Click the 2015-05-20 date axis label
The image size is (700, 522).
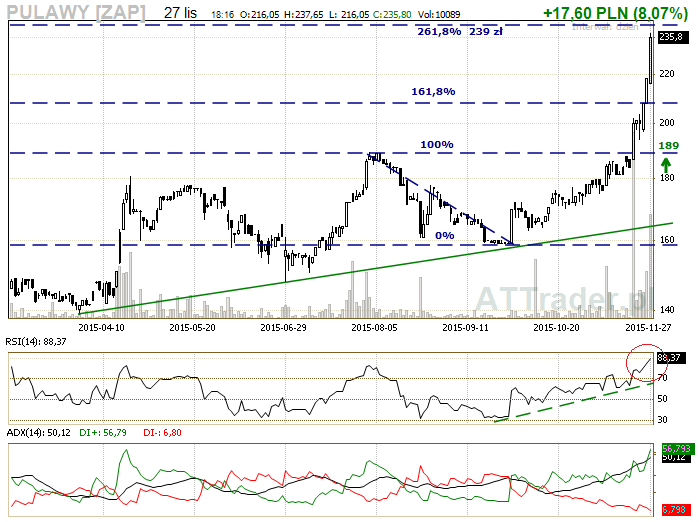(192, 328)
